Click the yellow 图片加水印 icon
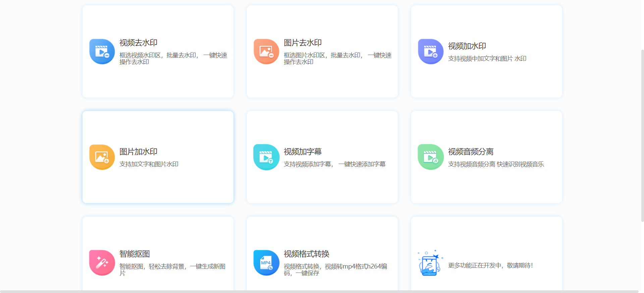 (x=102, y=157)
